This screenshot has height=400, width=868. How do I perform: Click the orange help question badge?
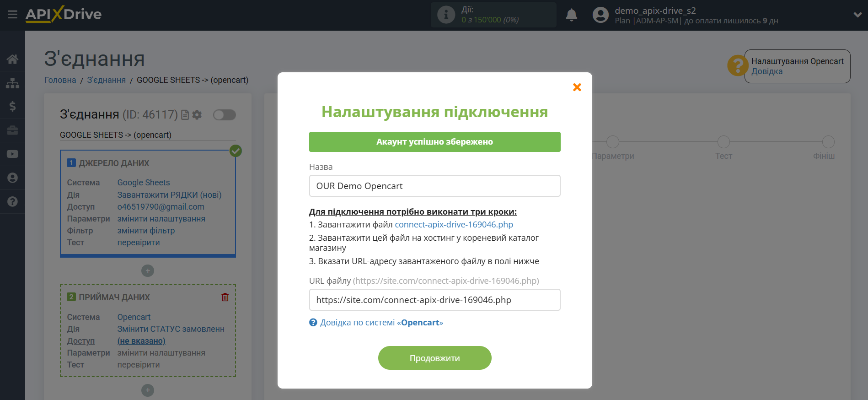pos(737,66)
